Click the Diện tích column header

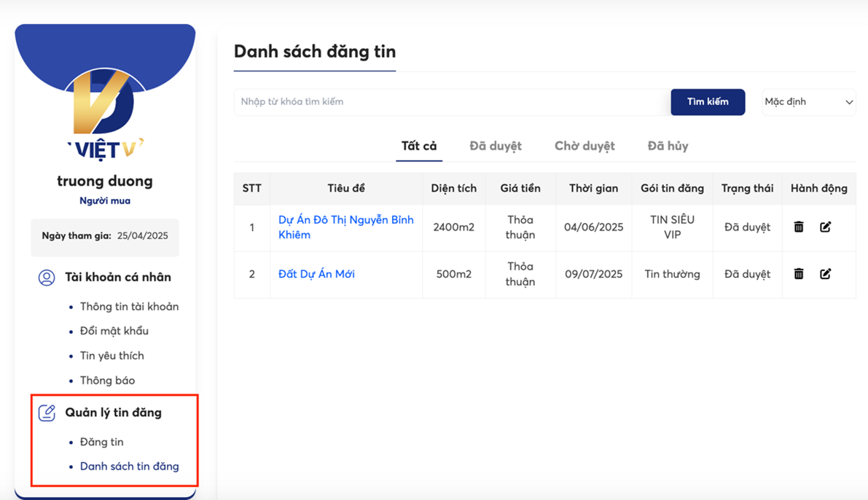coord(454,188)
